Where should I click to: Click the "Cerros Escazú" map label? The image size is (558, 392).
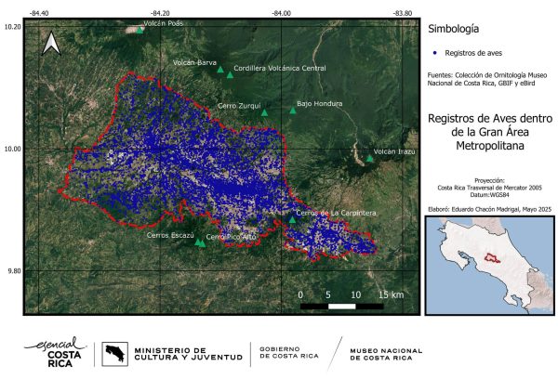170,235
